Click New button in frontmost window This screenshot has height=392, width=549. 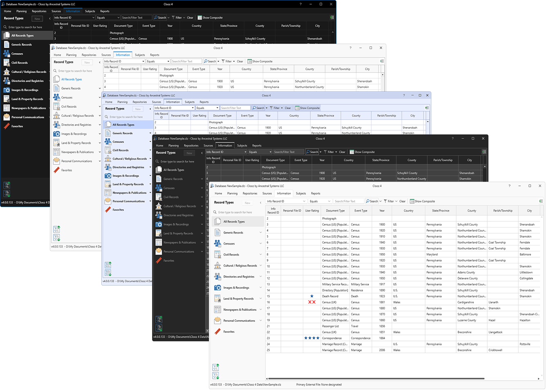(247, 203)
